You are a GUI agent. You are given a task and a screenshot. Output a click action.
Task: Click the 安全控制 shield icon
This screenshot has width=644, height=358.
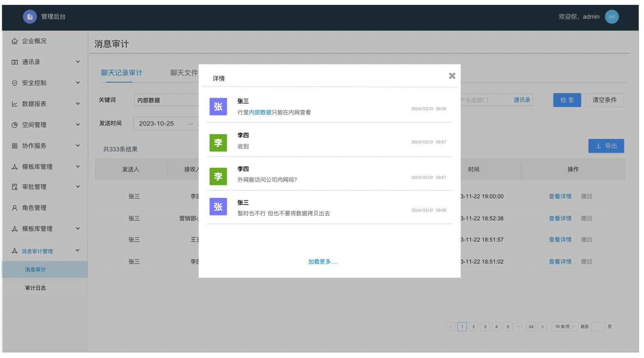(15, 83)
